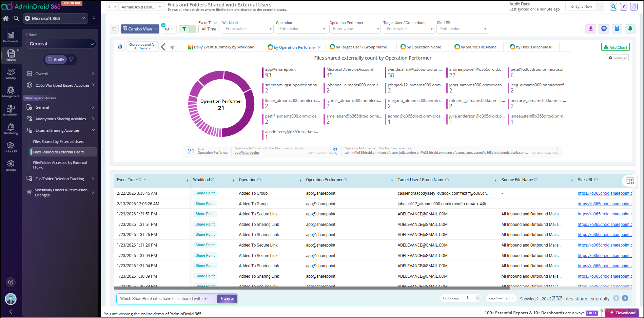Open the Dashboards section

pos(11,37)
